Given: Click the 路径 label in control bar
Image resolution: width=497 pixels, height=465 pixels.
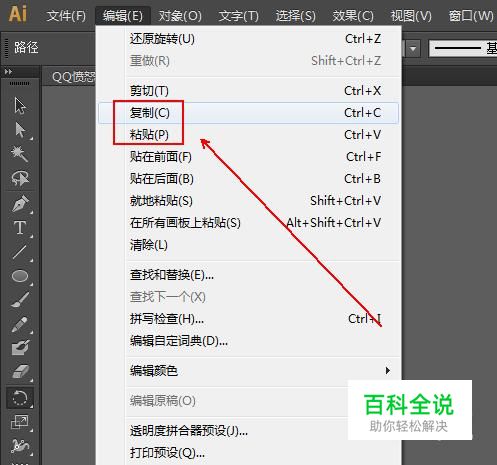Looking at the screenshot, I should click(26, 48).
